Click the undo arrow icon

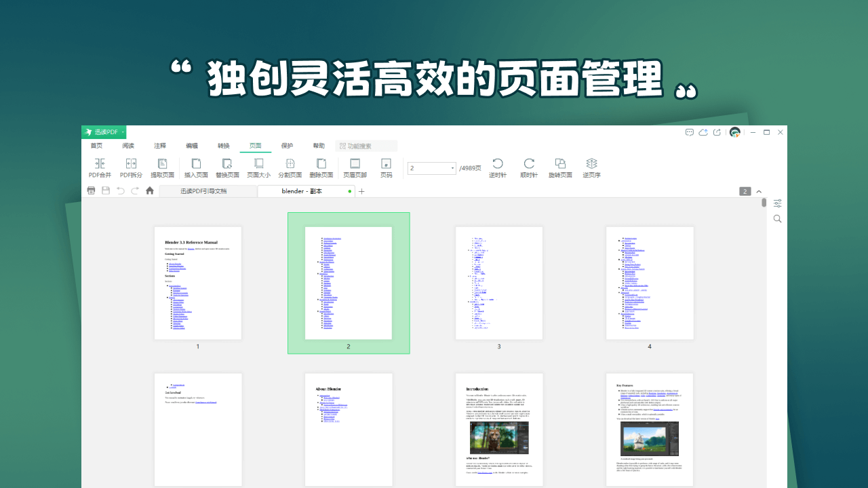(x=119, y=190)
